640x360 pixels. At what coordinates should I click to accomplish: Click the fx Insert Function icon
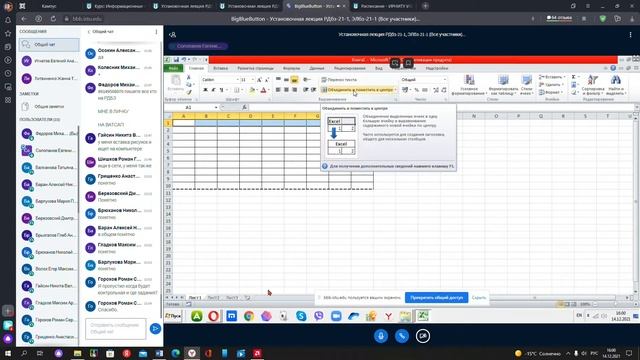tap(244, 107)
